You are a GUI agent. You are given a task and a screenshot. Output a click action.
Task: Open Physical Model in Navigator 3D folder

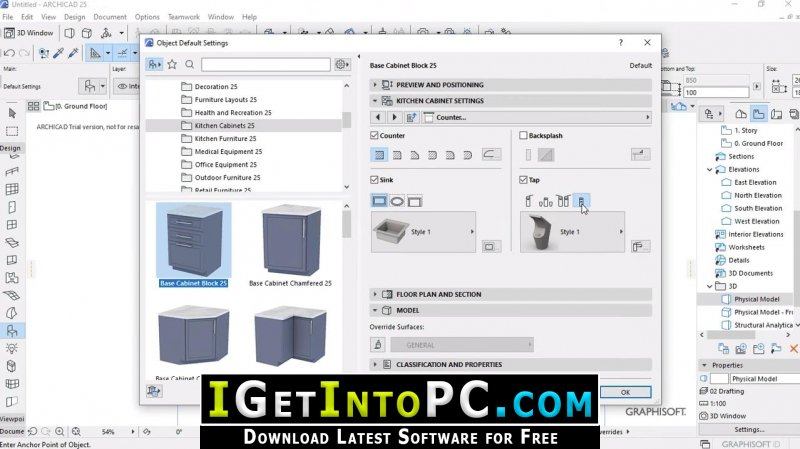[x=756, y=300]
